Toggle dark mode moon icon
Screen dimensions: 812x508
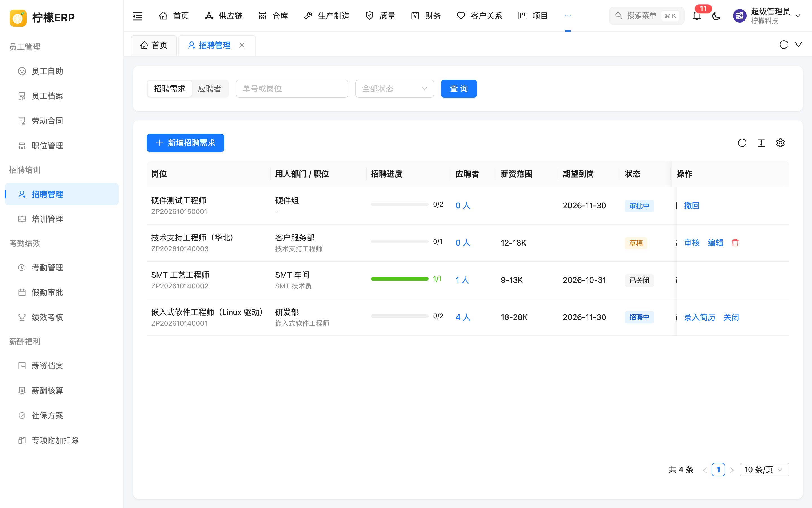[716, 16]
